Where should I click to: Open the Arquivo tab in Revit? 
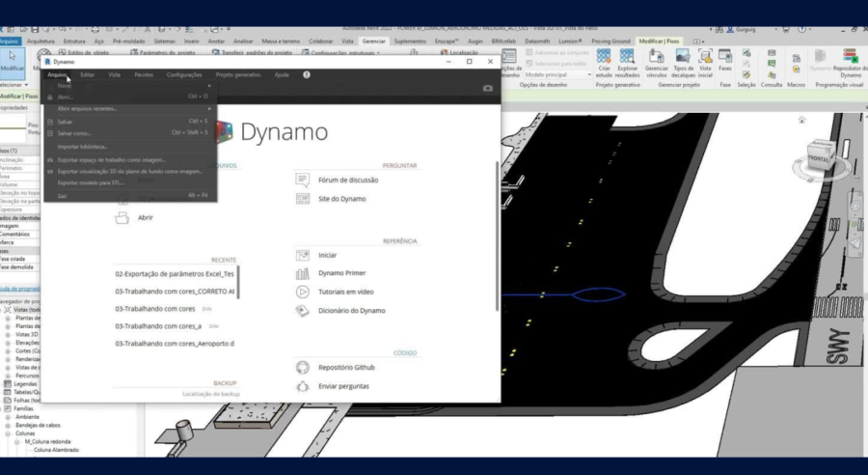[x=10, y=42]
